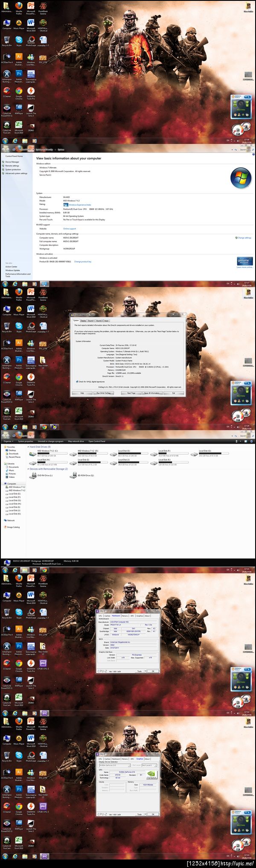Select Local Disk (G:) drive icon in Explorer content pane
256x868 pixels.
pos(195,453)
